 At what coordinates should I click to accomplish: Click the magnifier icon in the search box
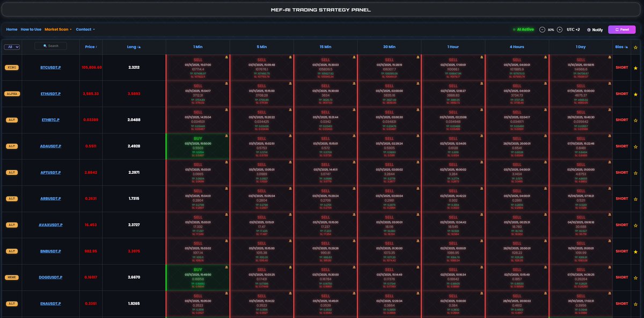click(45, 46)
